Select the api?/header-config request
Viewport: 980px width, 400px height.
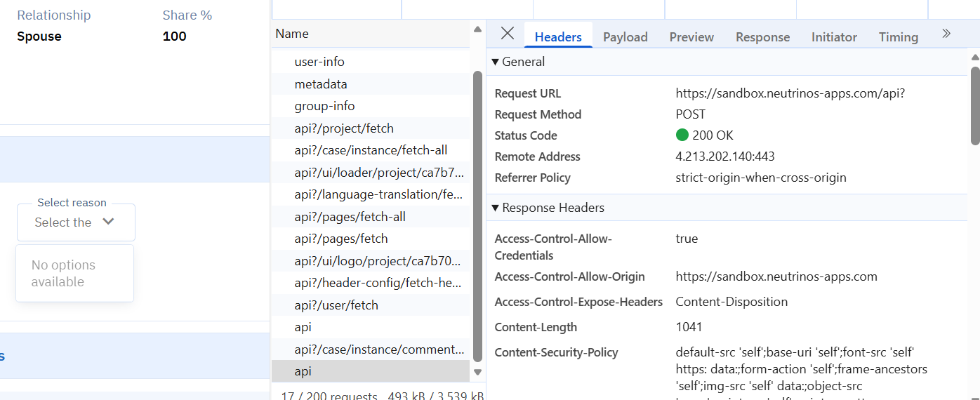(x=371, y=283)
